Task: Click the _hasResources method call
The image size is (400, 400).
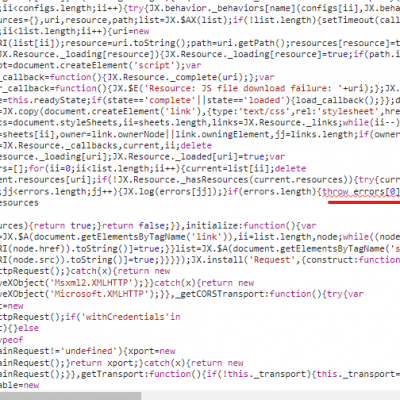Action: 216,180
